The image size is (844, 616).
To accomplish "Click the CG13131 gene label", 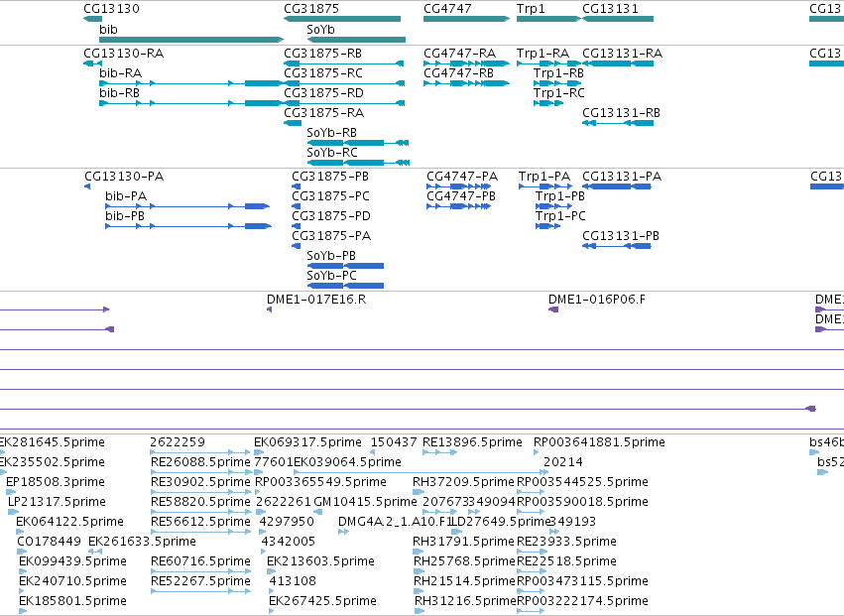I will [x=610, y=9].
